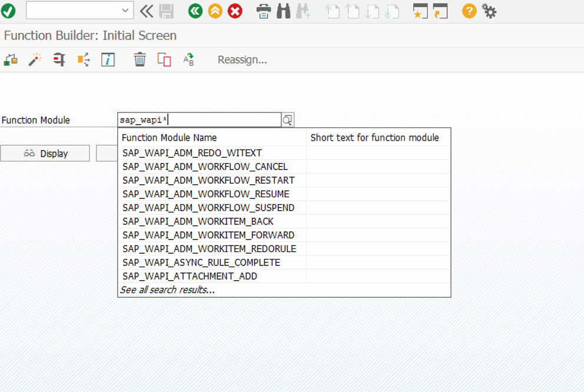Click the Display button with glasses
The width and height of the screenshot is (584, 392).
pyautogui.click(x=45, y=154)
